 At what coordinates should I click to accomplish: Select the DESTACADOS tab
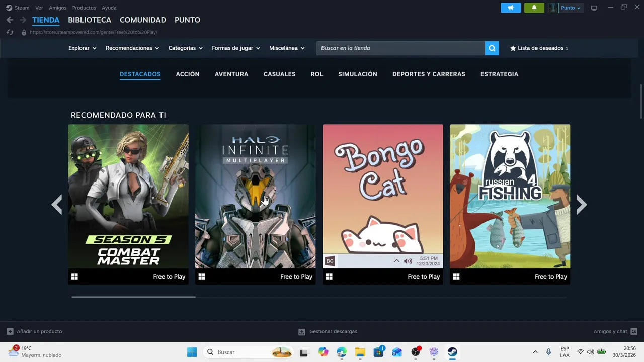click(x=140, y=74)
